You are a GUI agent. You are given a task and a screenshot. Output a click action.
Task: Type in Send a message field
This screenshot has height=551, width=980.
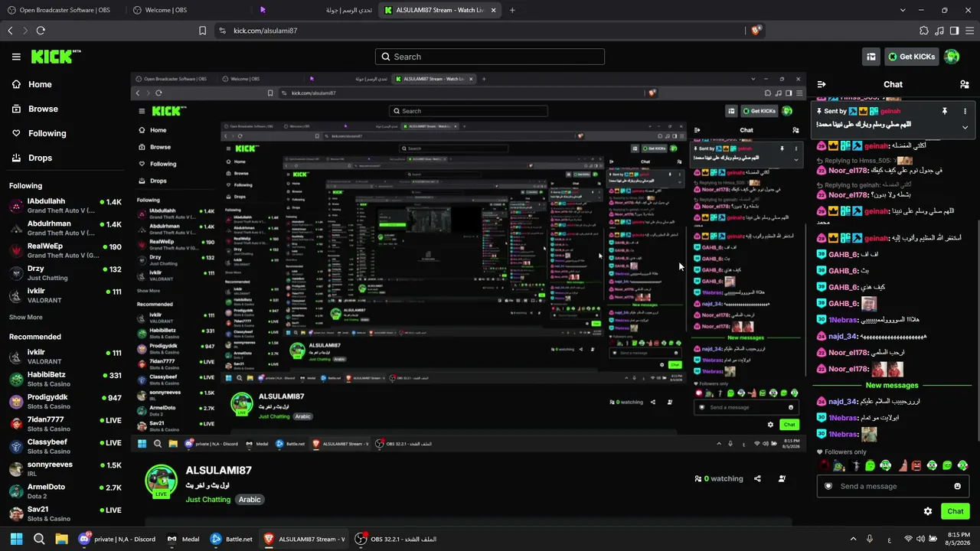(x=892, y=486)
